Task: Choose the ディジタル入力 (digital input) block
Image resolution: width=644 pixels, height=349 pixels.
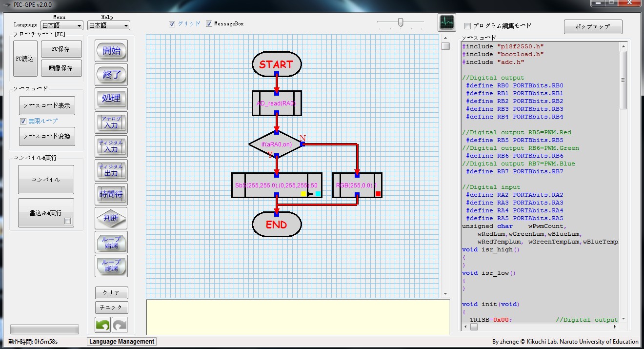Action: (x=111, y=146)
